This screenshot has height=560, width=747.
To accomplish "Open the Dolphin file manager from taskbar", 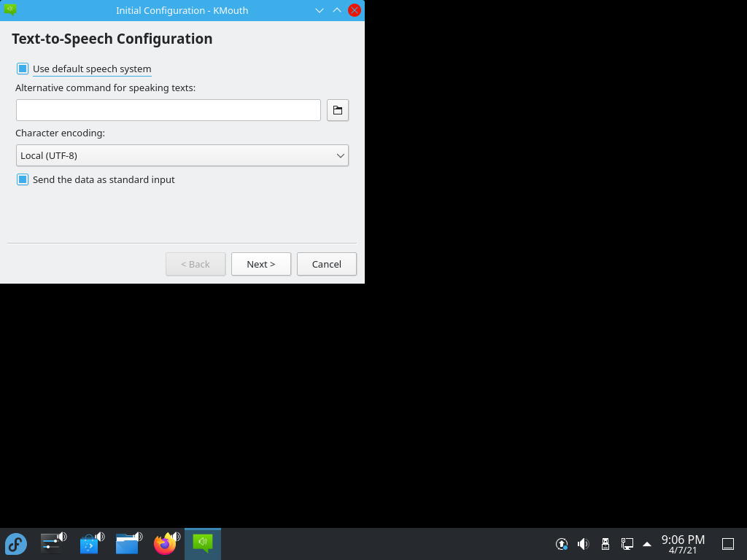I will (128, 544).
